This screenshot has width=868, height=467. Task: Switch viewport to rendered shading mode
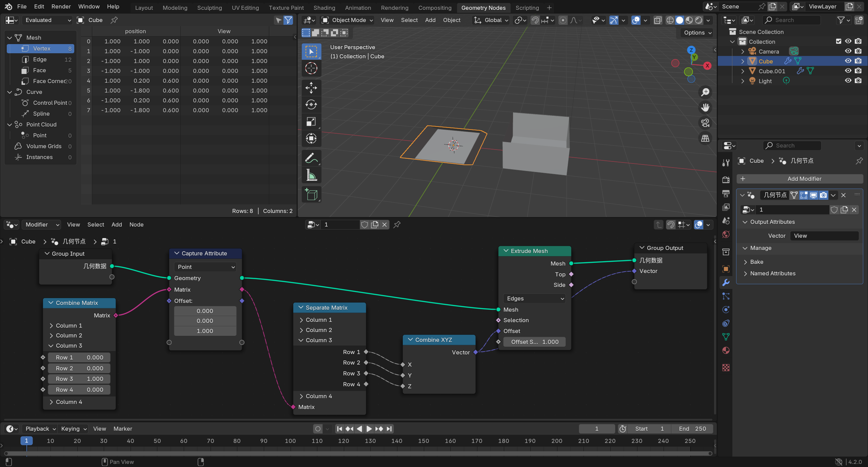pos(698,20)
